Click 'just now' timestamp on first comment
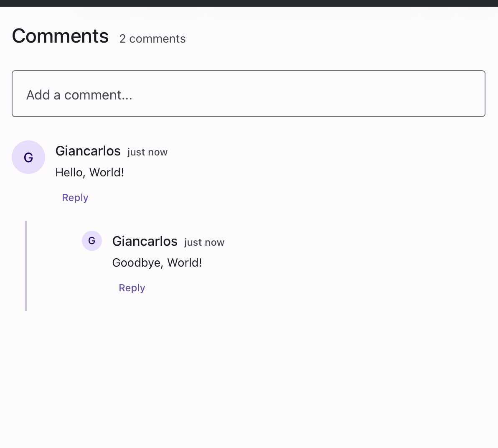498x448 pixels. pos(147,152)
